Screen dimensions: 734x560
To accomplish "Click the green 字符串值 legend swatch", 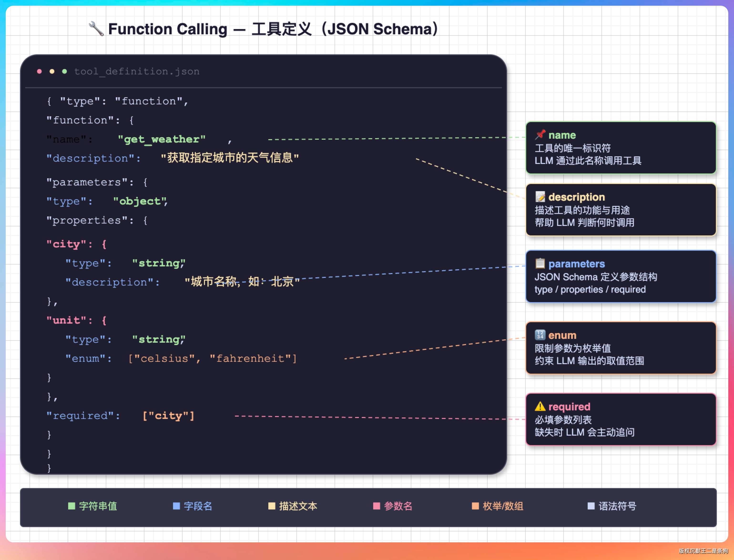I will (x=72, y=506).
